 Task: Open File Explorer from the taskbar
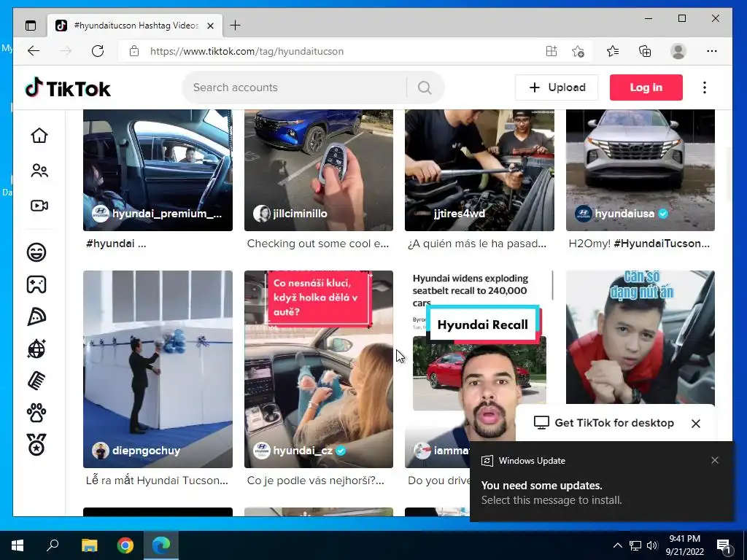point(89,545)
